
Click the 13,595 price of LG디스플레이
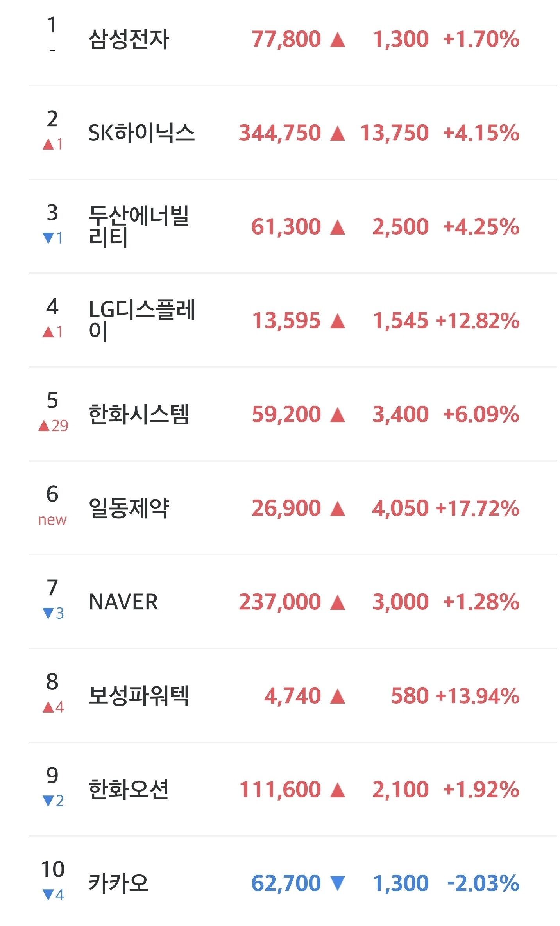click(286, 321)
